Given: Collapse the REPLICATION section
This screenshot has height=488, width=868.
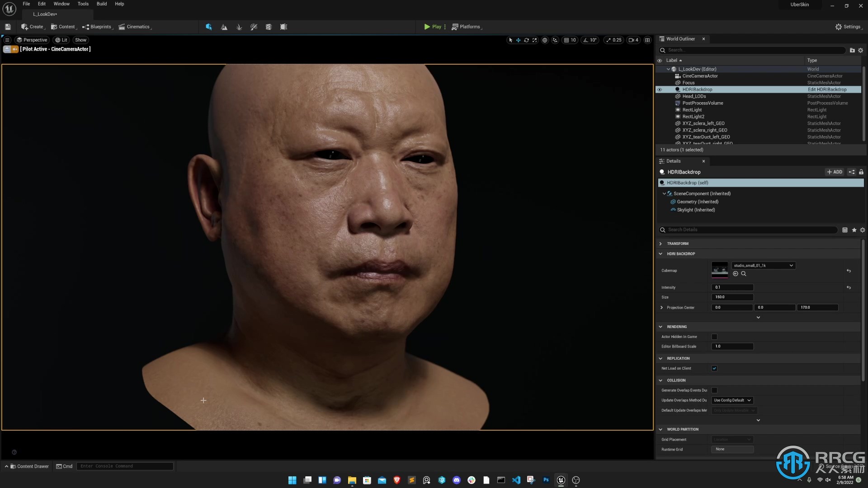Looking at the screenshot, I should click(x=660, y=358).
